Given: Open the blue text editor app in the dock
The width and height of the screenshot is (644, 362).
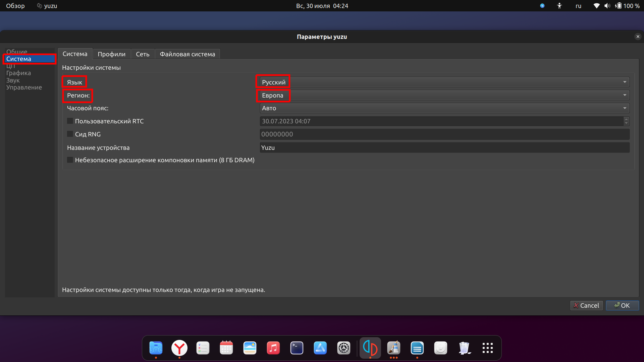Looking at the screenshot, I should coord(417,348).
